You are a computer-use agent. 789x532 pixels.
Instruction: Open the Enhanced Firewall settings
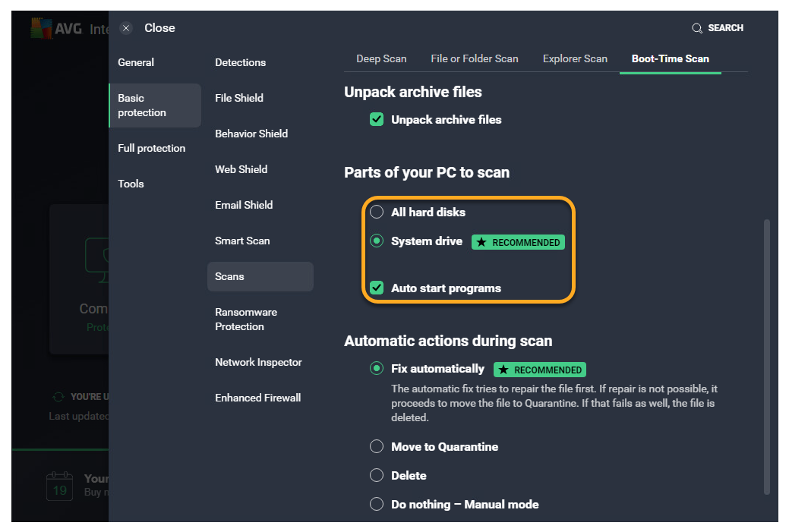tap(258, 398)
